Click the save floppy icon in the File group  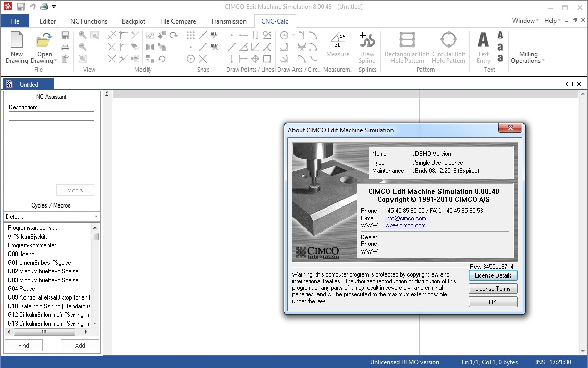click(65, 35)
